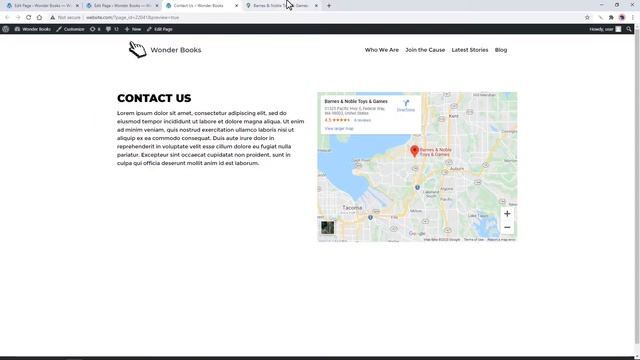Open the Chrome three-dot menu
This screenshot has width=640, height=360.
[633, 18]
